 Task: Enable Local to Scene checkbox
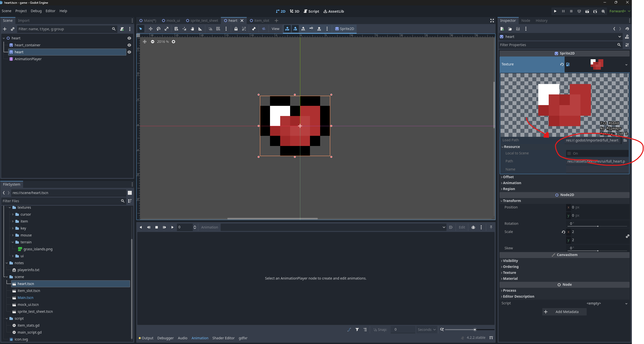click(569, 153)
